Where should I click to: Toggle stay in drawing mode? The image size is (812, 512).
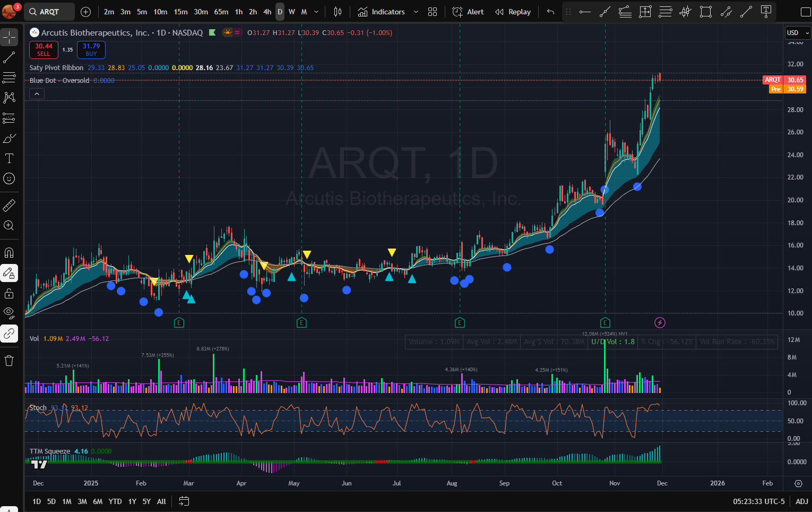[9, 273]
